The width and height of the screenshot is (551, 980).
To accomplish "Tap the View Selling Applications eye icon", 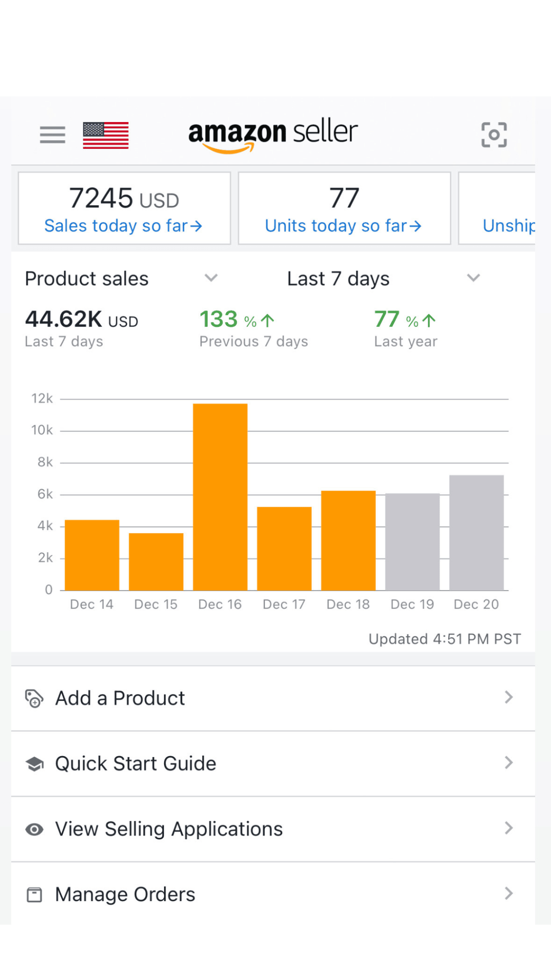I will pyautogui.click(x=34, y=829).
